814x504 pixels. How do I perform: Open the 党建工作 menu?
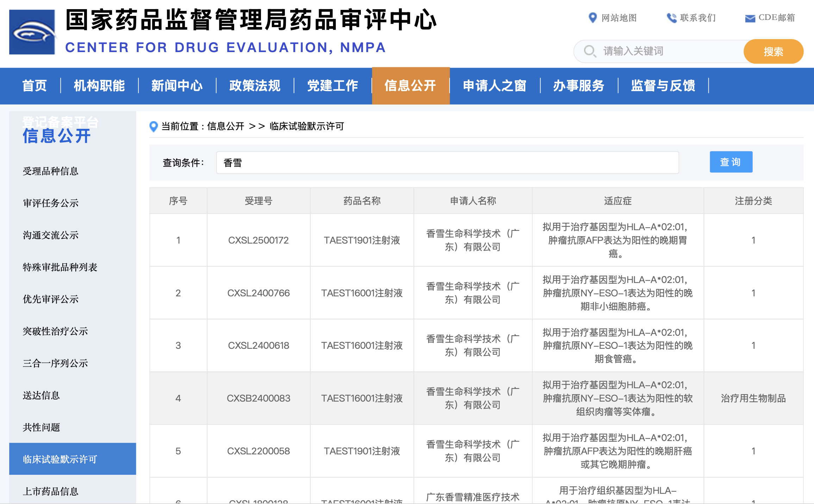pos(333,86)
